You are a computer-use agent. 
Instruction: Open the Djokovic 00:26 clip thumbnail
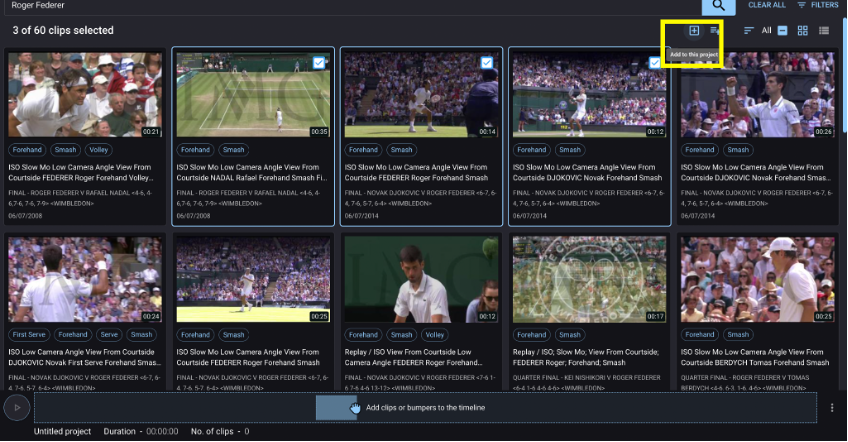click(x=757, y=94)
